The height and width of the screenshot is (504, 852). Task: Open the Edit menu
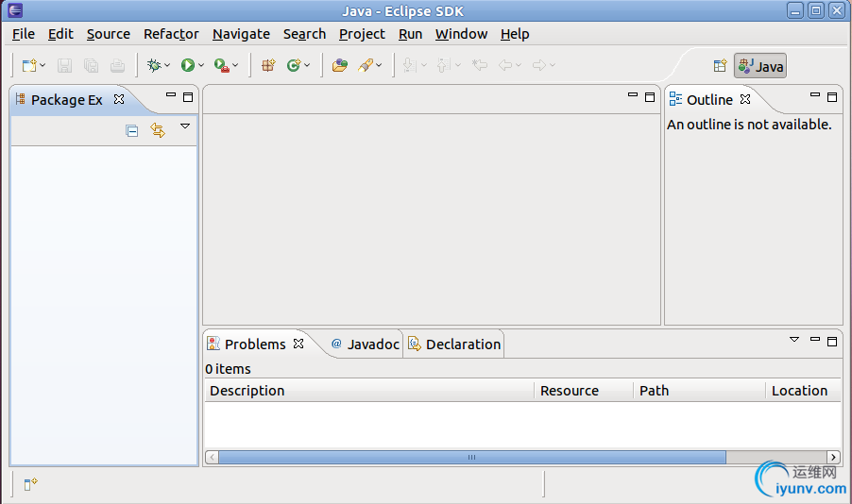[60, 34]
